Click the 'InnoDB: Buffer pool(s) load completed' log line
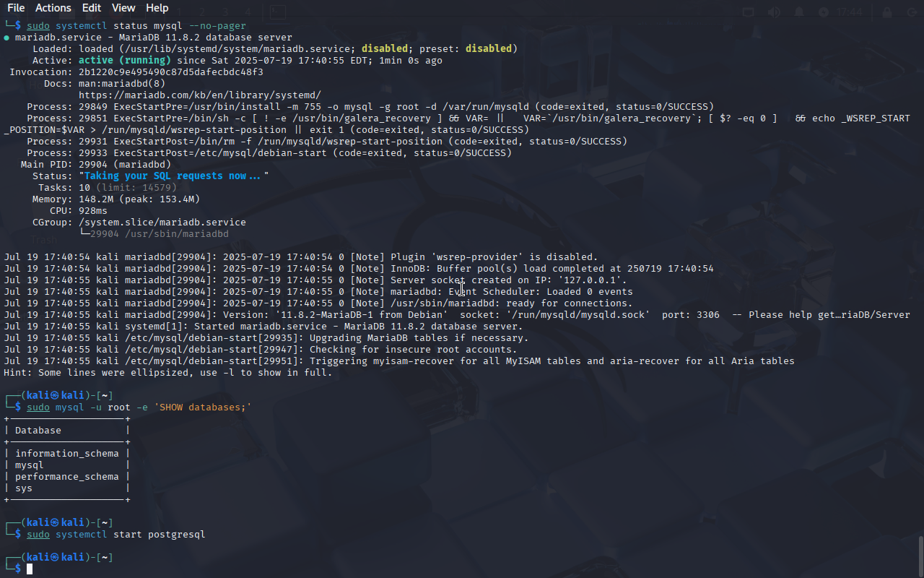Image resolution: width=924 pixels, height=578 pixels. pyautogui.click(x=359, y=269)
